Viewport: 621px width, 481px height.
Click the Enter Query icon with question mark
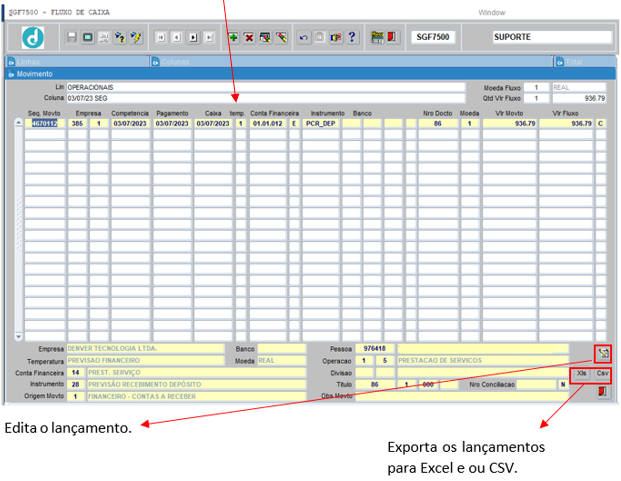pyautogui.click(x=120, y=37)
